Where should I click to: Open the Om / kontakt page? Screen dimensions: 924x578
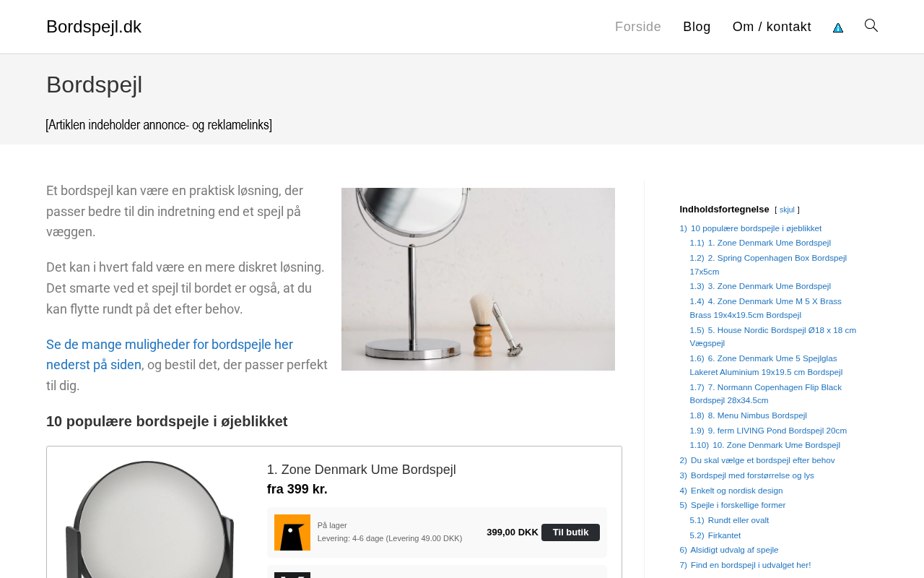click(772, 27)
